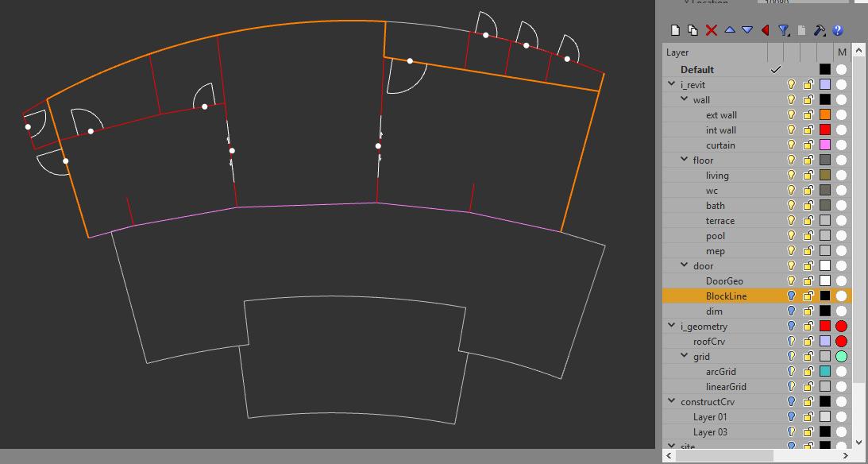Unlock/lock icon on the ext wall layer
868x464 pixels.
pyautogui.click(x=808, y=115)
